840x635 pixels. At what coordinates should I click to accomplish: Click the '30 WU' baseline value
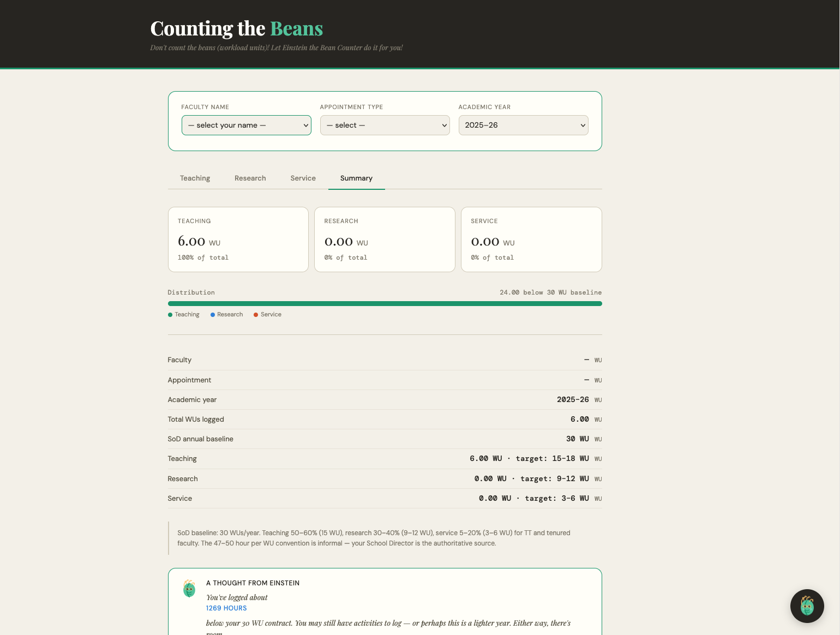click(578, 439)
